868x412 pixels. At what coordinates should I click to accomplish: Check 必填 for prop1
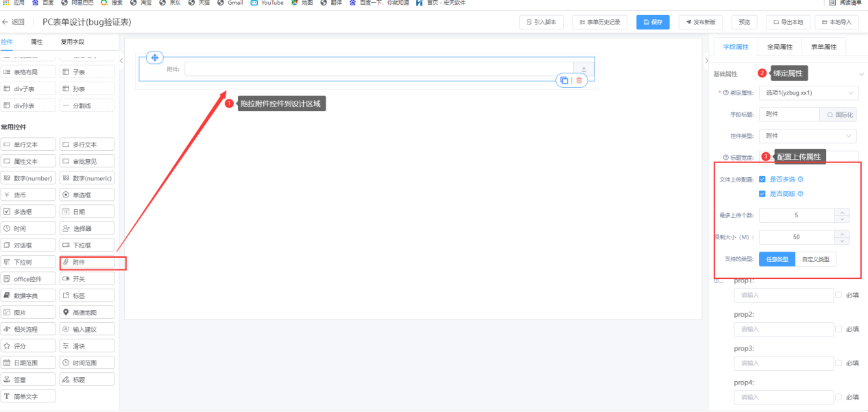point(839,295)
